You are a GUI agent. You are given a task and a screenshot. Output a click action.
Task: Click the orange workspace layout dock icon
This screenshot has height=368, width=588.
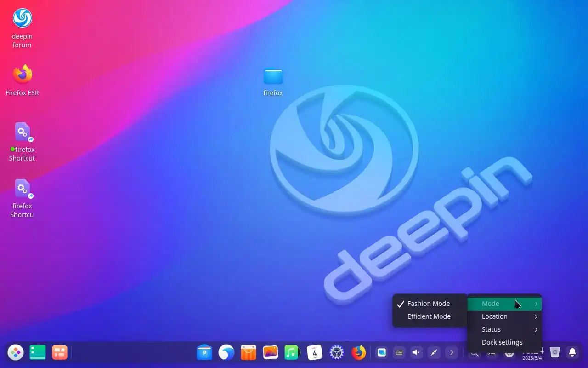pyautogui.click(x=60, y=353)
